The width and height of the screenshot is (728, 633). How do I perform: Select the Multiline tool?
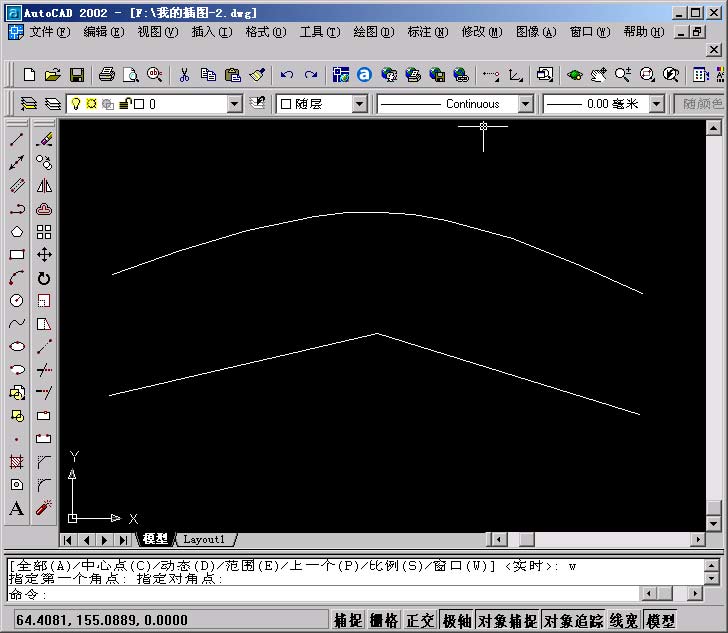point(17,185)
